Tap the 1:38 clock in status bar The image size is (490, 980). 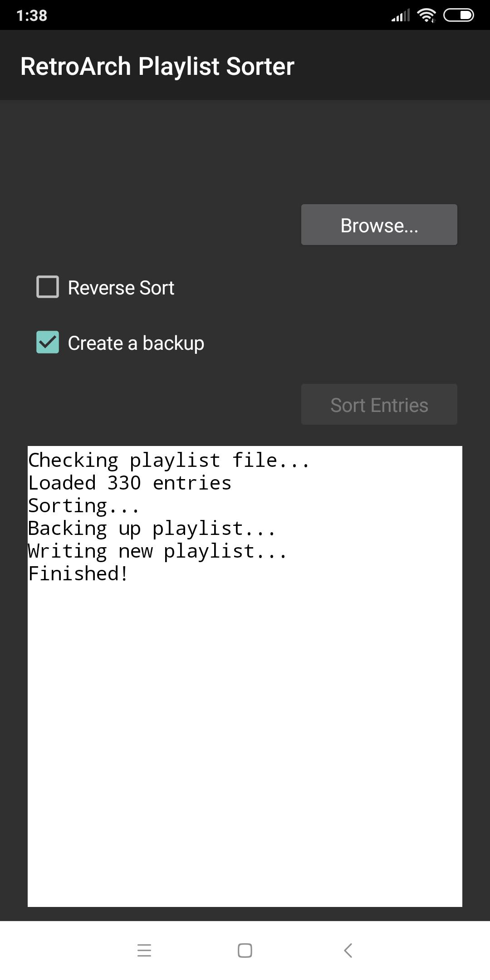(32, 15)
